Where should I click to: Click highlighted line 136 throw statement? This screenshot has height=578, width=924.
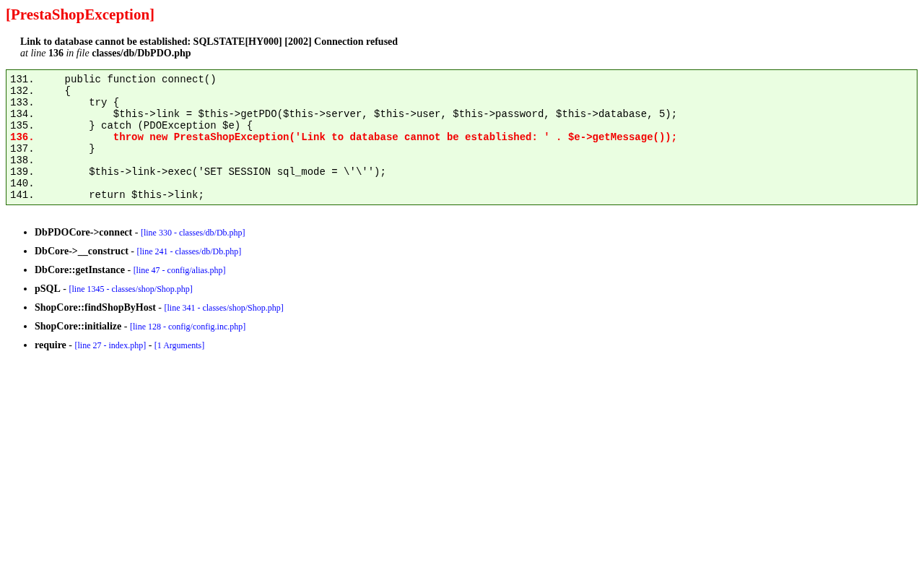(x=344, y=137)
